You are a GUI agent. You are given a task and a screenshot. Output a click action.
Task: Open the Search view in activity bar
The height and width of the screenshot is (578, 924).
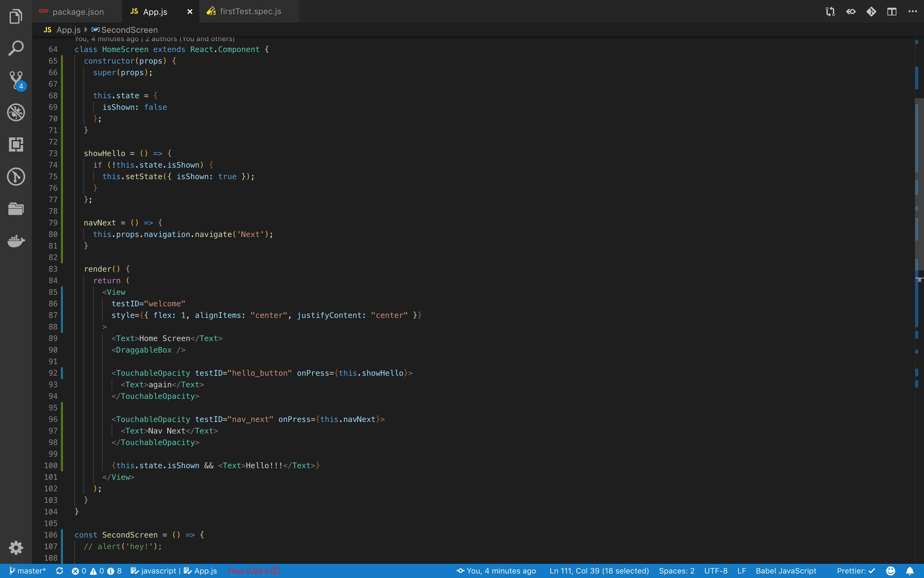16,48
